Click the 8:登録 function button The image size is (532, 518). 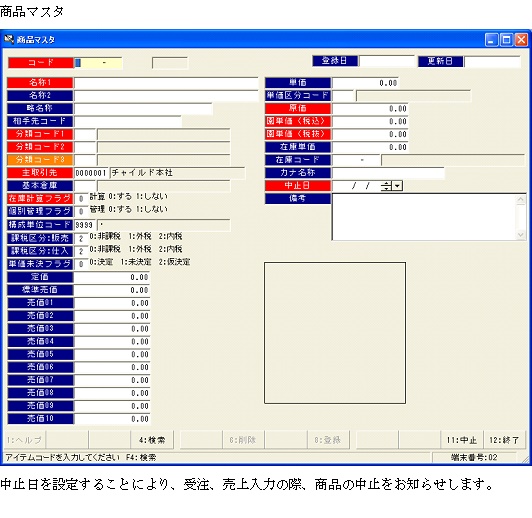[x=328, y=440]
